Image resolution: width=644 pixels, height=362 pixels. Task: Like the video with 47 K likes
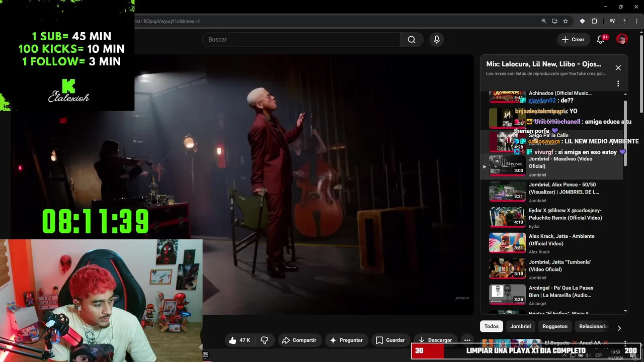tap(239, 340)
